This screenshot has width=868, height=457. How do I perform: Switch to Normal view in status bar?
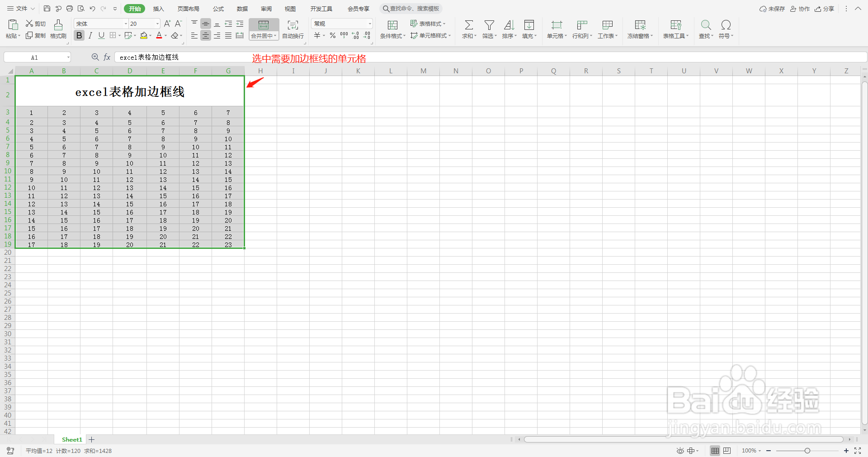coord(715,451)
